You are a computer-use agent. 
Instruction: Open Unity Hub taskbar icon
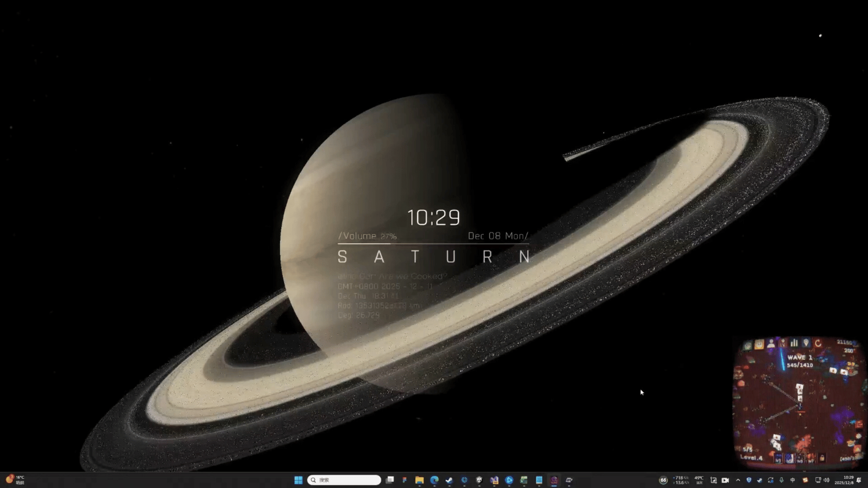point(479,480)
